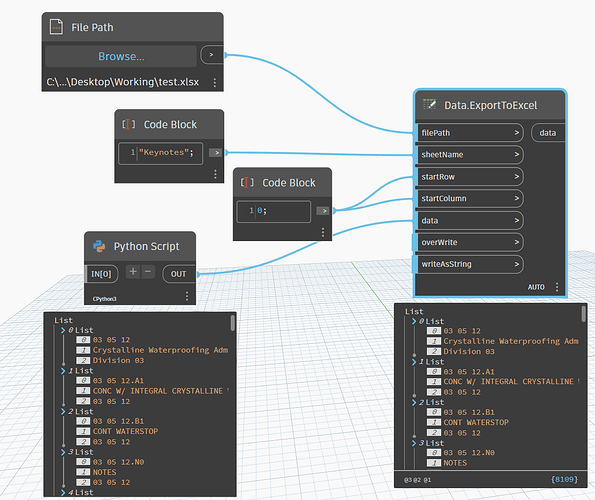Click the OUT port on Python Script

click(x=178, y=274)
